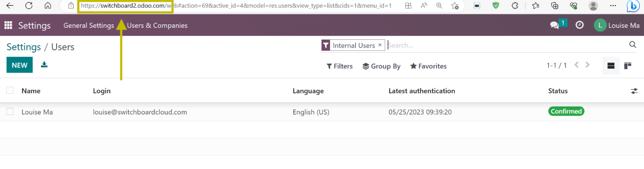This screenshot has height=169, width=644.
Task: Open browser profile avatar
Action: [593, 6]
